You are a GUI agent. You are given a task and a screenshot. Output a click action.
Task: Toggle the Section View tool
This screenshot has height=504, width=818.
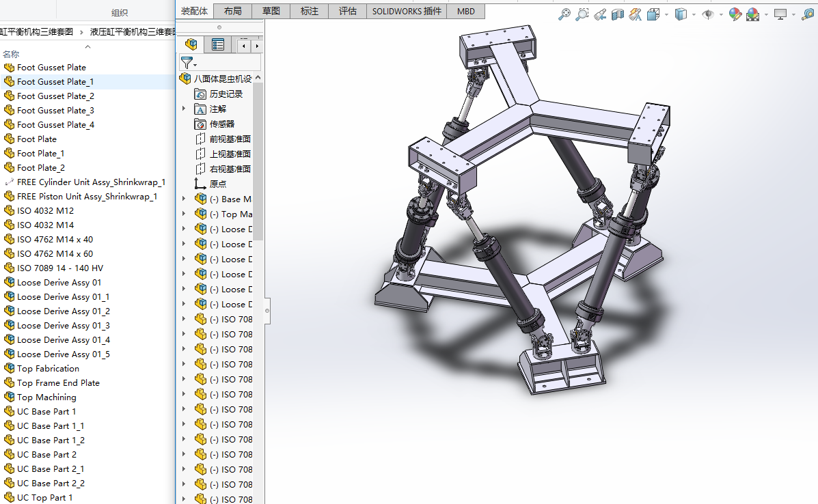pyautogui.click(x=618, y=14)
